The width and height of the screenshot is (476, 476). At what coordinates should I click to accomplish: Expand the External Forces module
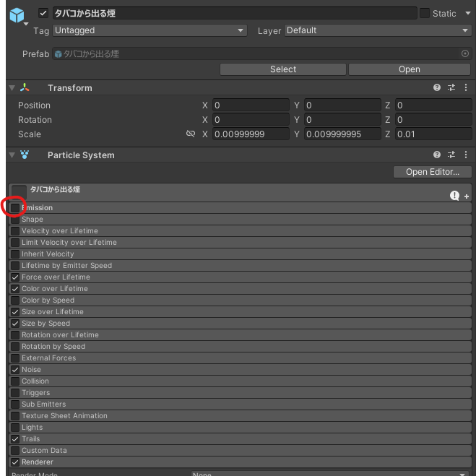pyautogui.click(x=240, y=358)
